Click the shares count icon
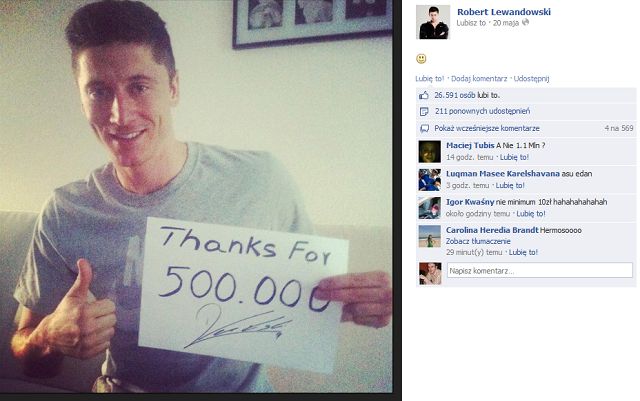640x401 pixels. pos(424,111)
